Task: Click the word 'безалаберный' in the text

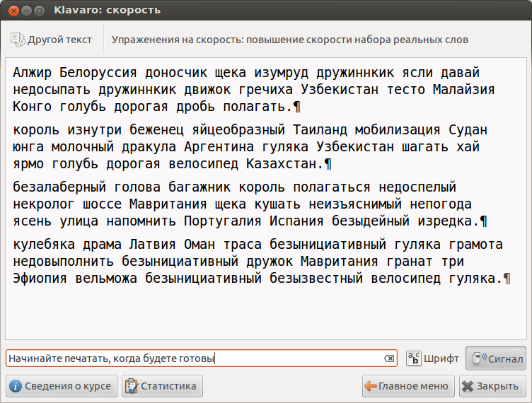Action: point(59,187)
